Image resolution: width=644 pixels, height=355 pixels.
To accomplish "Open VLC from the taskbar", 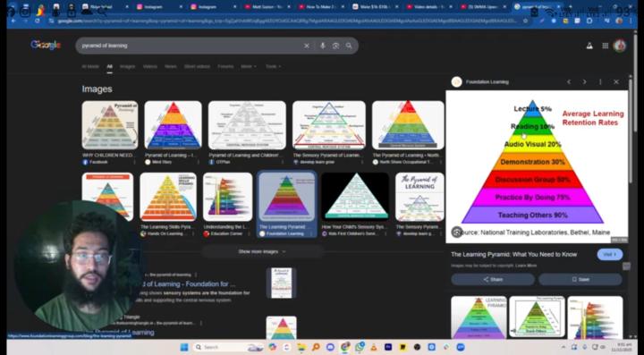I will pos(373,347).
